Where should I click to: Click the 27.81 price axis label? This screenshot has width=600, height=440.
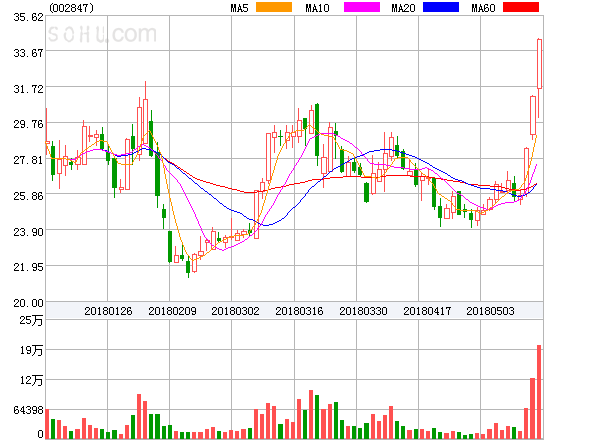(x=28, y=160)
